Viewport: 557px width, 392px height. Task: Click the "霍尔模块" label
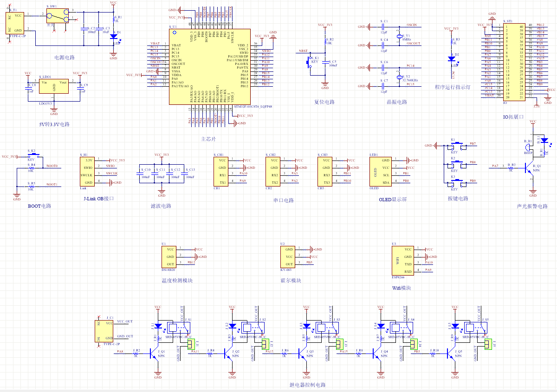291,281
